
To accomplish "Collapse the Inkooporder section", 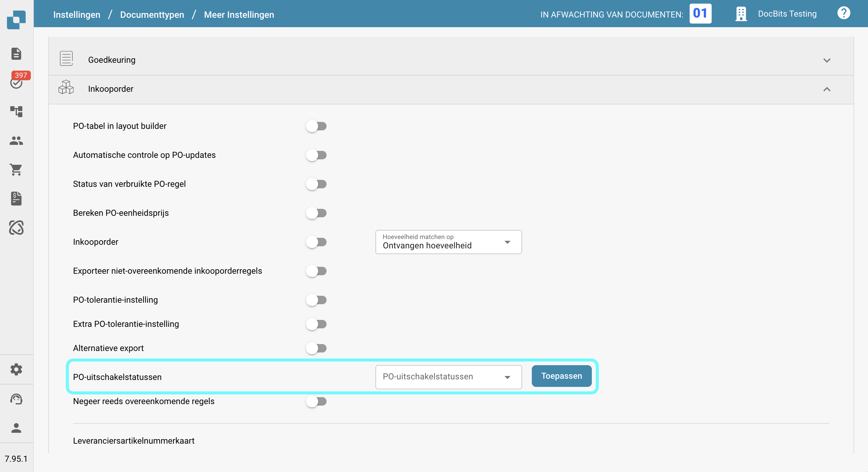I will pyautogui.click(x=827, y=89).
